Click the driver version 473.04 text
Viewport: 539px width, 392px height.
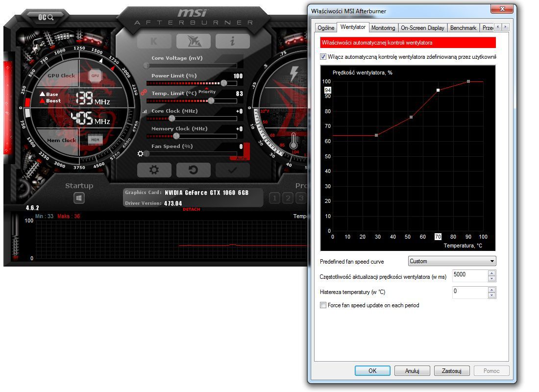[173, 203]
